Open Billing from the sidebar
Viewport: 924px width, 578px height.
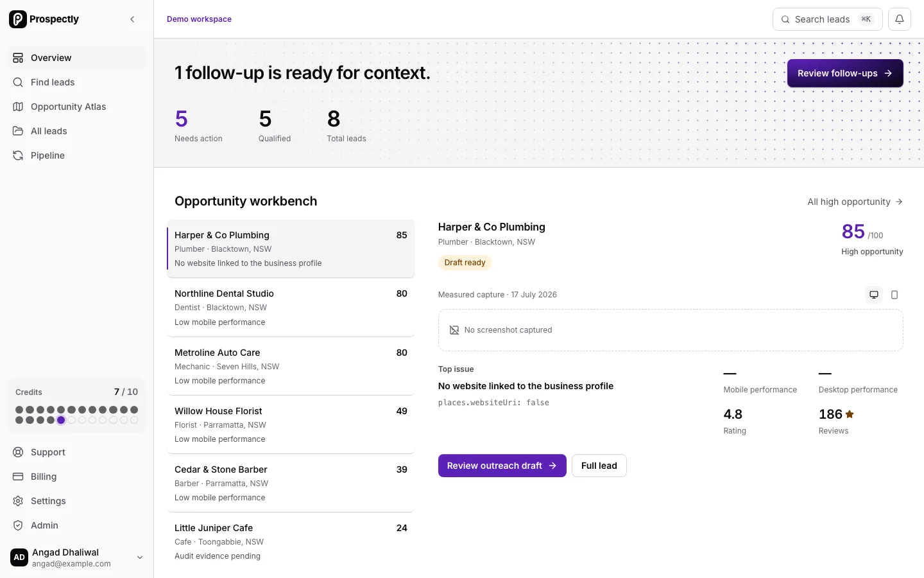76,477
